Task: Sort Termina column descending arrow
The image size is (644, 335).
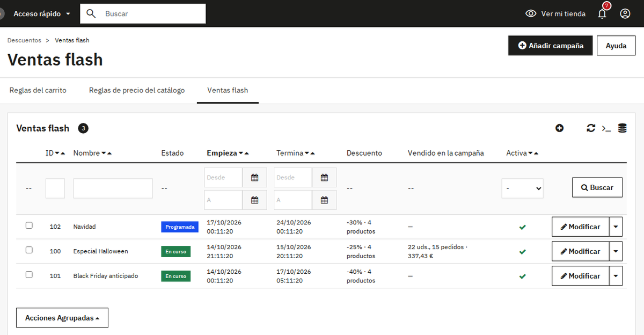Action: click(x=307, y=154)
